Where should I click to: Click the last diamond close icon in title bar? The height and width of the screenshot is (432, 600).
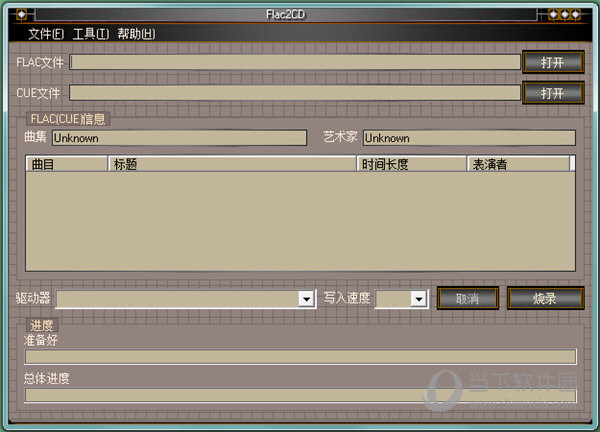point(575,15)
